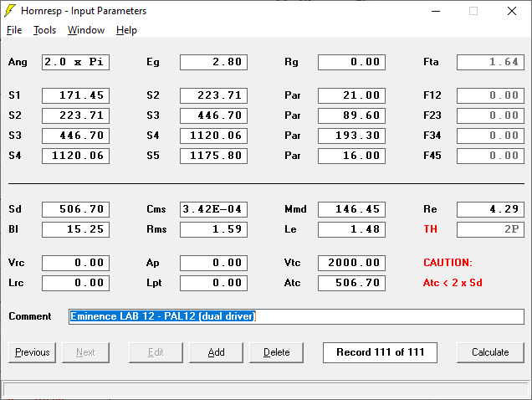Delete the current record
The width and height of the screenshot is (532, 400).
pyautogui.click(x=277, y=352)
